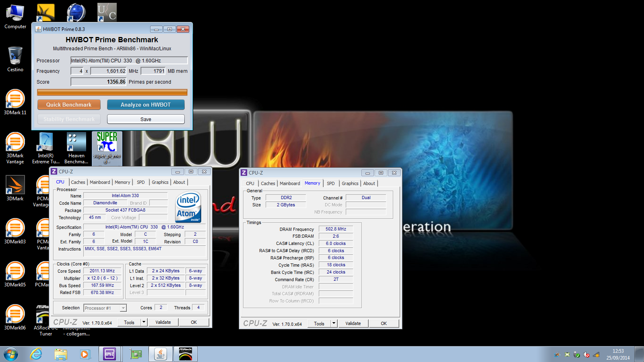Open Graphics tab in left CPU-Z window
The width and height of the screenshot is (644, 362).
click(160, 182)
